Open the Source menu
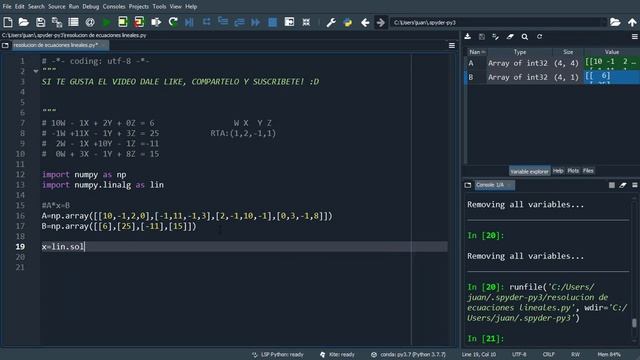Screen dimensions: 640x360 [57, 7]
